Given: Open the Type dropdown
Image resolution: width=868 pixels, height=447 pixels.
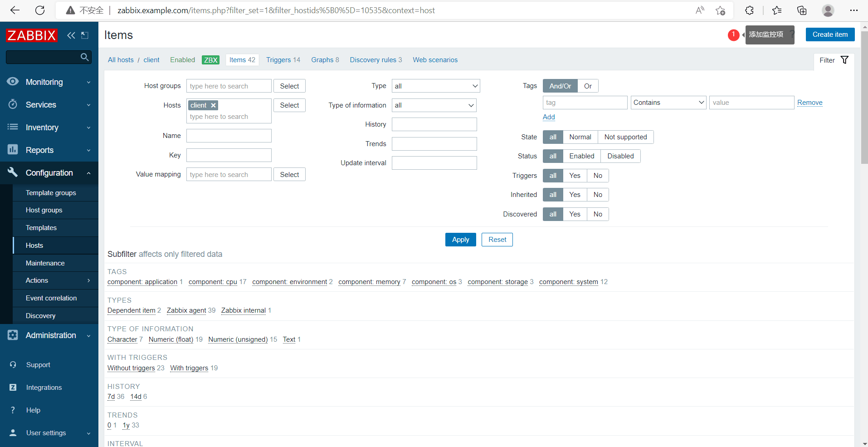Looking at the screenshot, I should pyautogui.click(x=436, y=86).
